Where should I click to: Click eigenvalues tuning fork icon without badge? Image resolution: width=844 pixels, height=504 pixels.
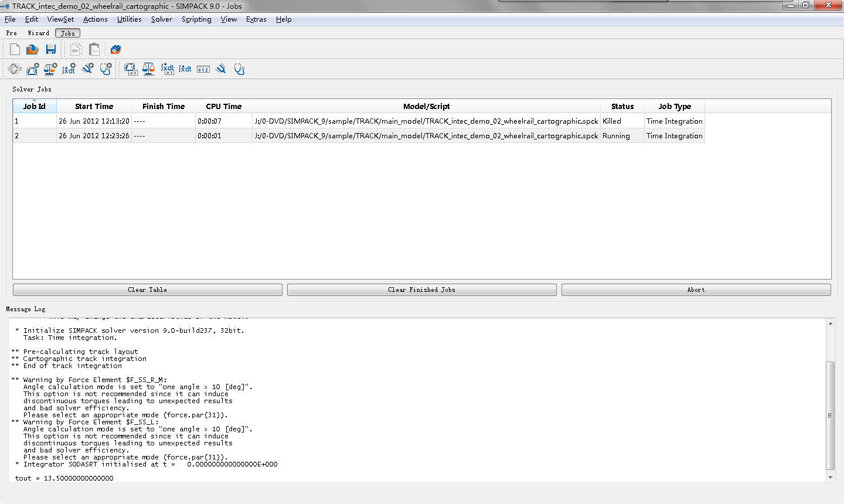click(221, 69)
